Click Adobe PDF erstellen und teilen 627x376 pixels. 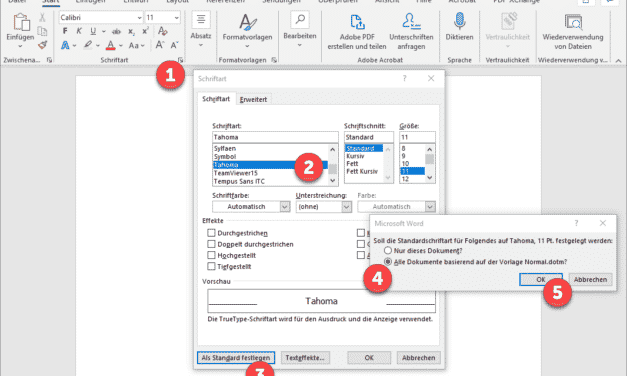point(357,31)
